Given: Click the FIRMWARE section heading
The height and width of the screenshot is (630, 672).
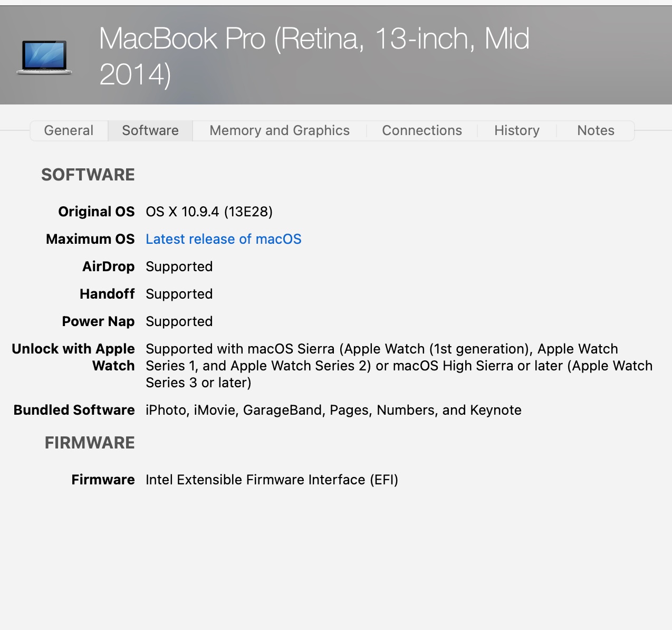Looking at the screenshot, I should point(90,443).
